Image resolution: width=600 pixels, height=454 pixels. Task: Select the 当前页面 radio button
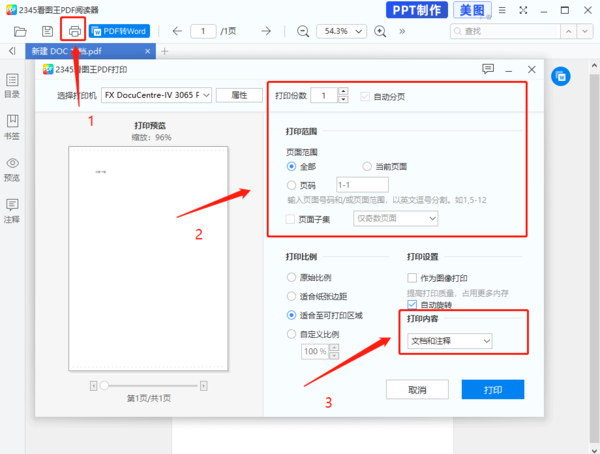pos(366,166)
